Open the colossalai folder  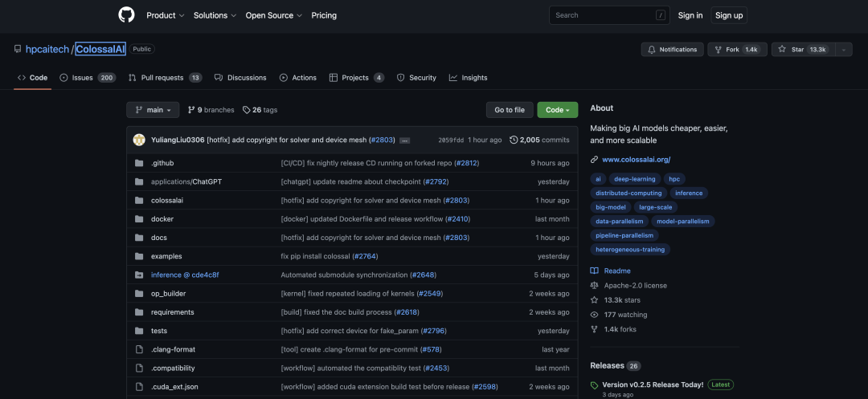[166, 200]
